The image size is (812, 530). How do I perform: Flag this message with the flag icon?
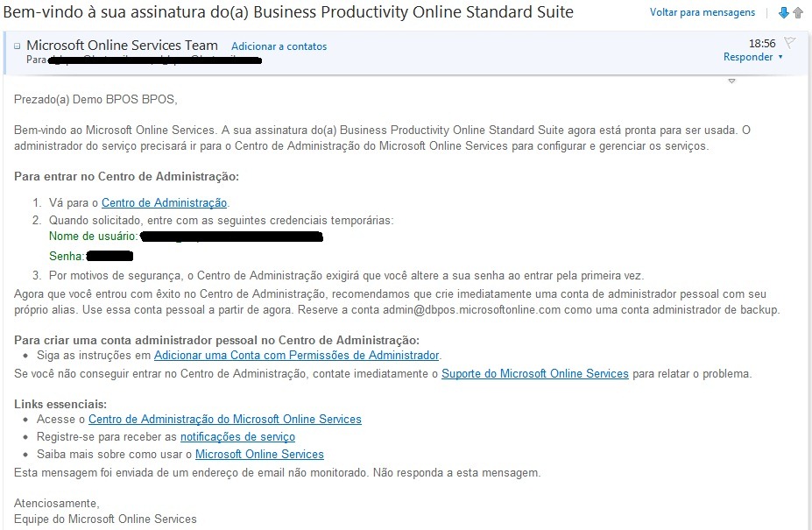(x=789, y=43)
